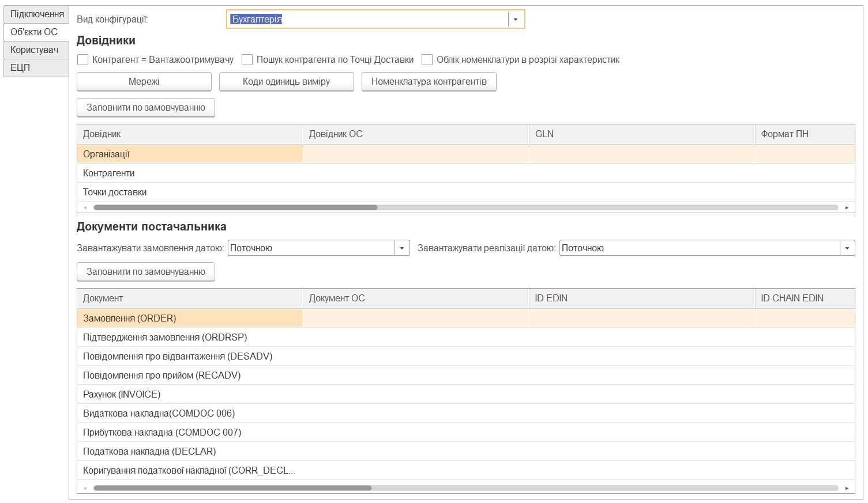Click left arrow of documents table scrollbar
Viewport: 868px width, 503px height.
pos(85,488)
